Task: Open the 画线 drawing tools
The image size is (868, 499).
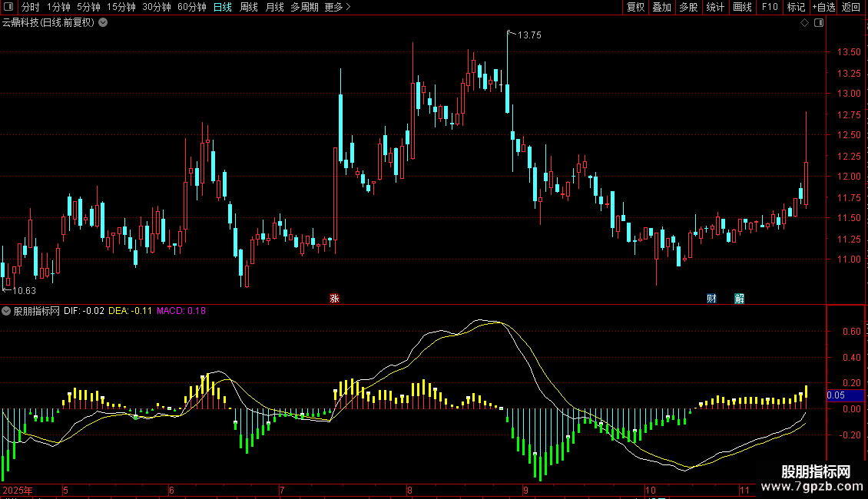Action: tap(742, 7)
